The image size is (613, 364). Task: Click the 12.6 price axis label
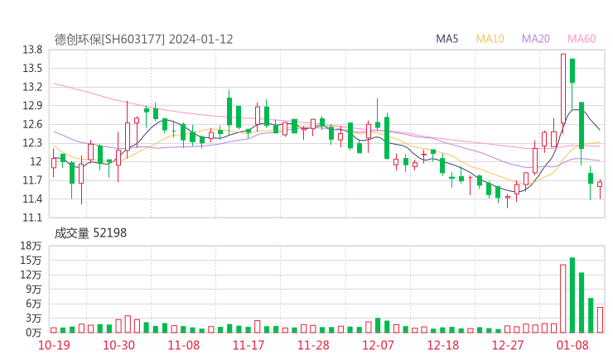click(32, 124)
